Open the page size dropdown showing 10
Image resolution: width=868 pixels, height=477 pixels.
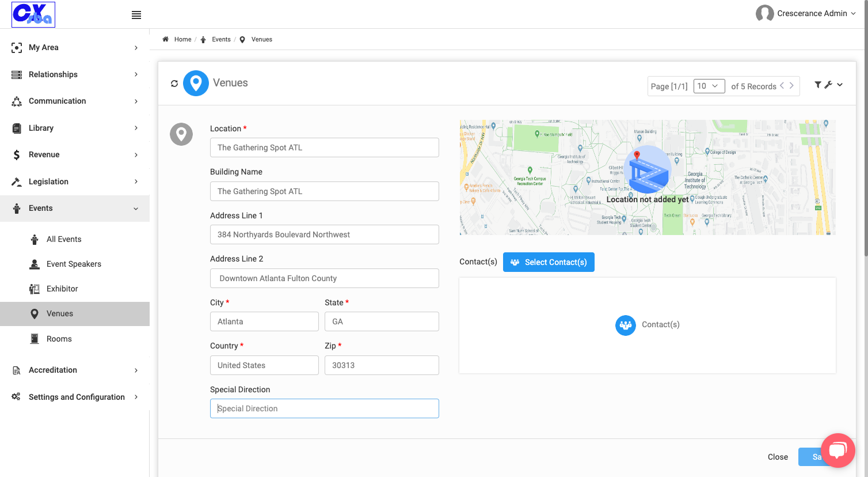tap(709, 86)
